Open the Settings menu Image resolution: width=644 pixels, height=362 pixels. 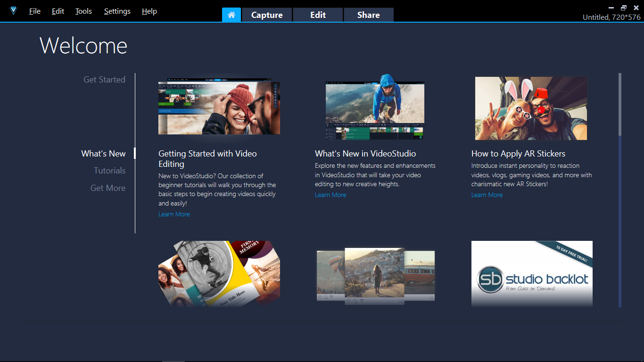coord(117,11)
